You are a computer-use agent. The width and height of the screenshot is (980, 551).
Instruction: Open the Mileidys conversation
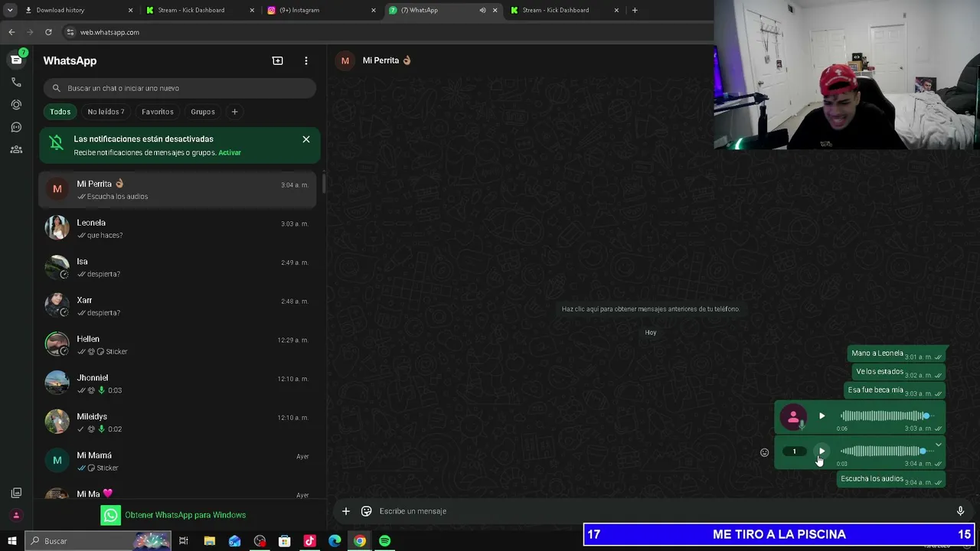click(x=178, y=422)
